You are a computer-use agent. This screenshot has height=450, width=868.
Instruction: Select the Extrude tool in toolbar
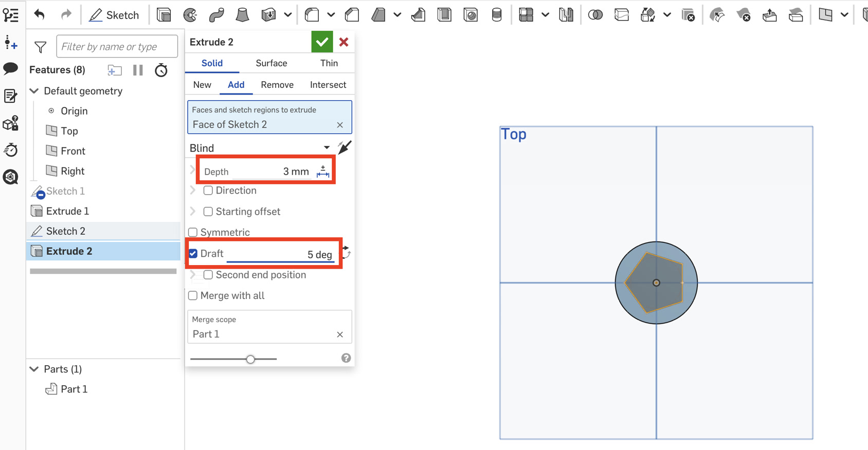(x=164, y=15)
